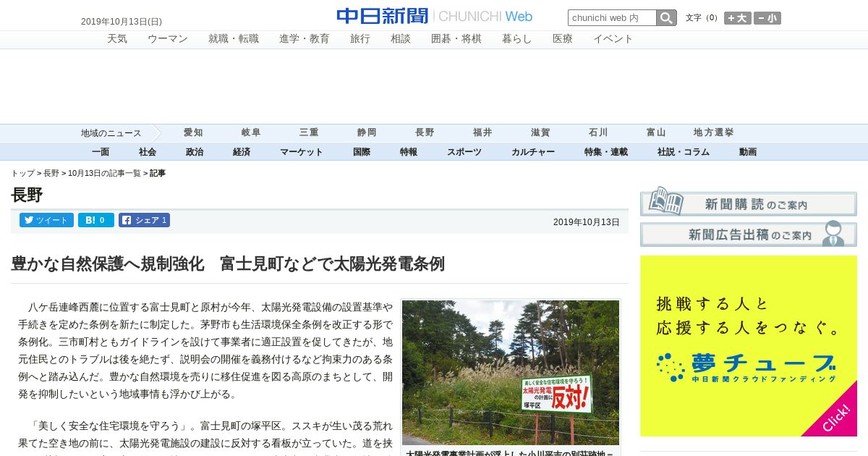Go to 社会 category
The image size is (868, 456).
[148, 152]
